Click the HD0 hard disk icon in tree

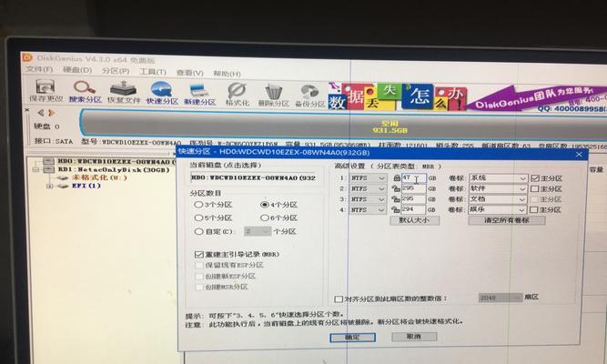point(49,161)
